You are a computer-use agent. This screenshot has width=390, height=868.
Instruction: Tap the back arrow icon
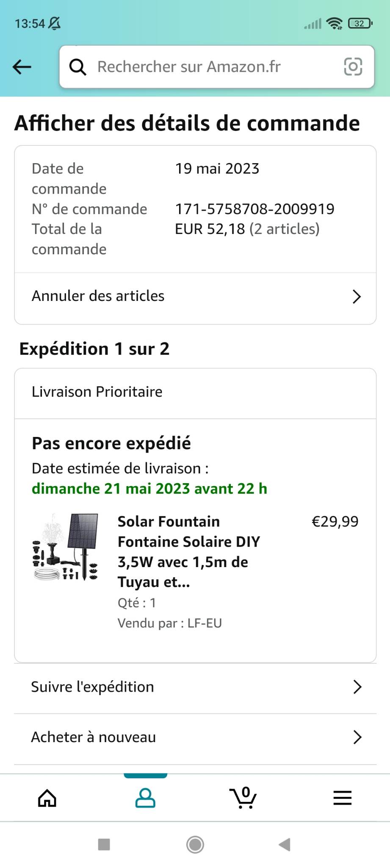[x=22, y=67]
